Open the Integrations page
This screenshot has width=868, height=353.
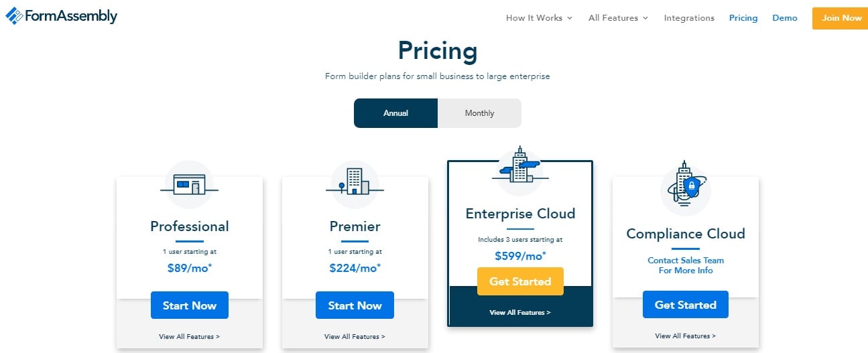tap(689, 18)
